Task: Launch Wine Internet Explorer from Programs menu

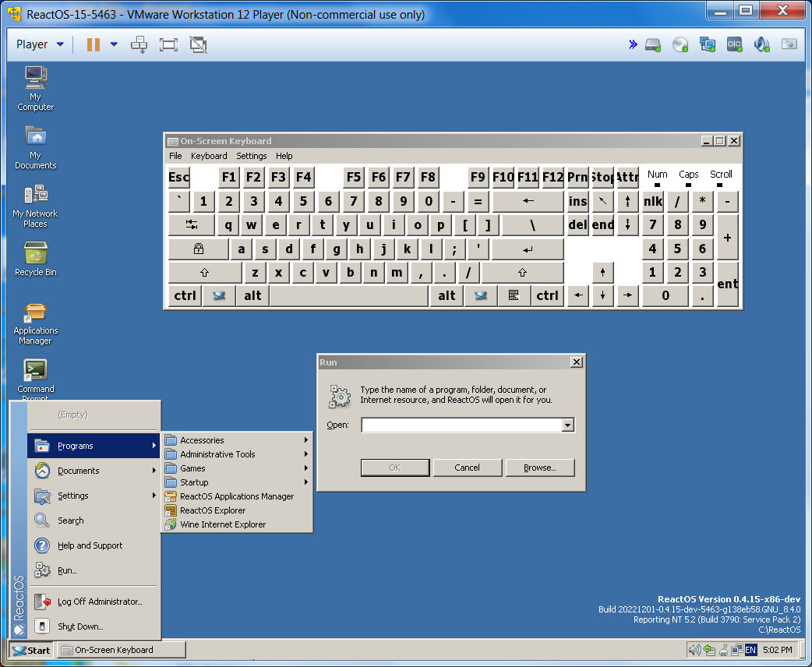Action: click(238, 524)
